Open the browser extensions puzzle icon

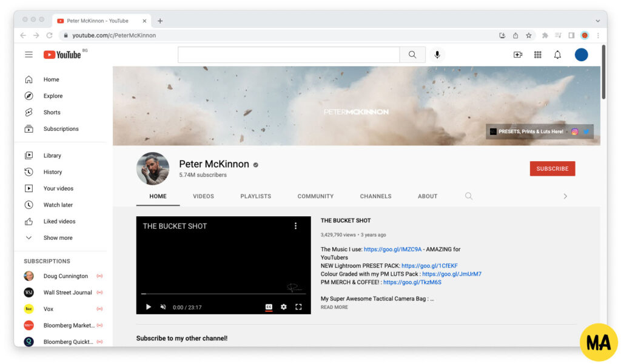(545, 36)
